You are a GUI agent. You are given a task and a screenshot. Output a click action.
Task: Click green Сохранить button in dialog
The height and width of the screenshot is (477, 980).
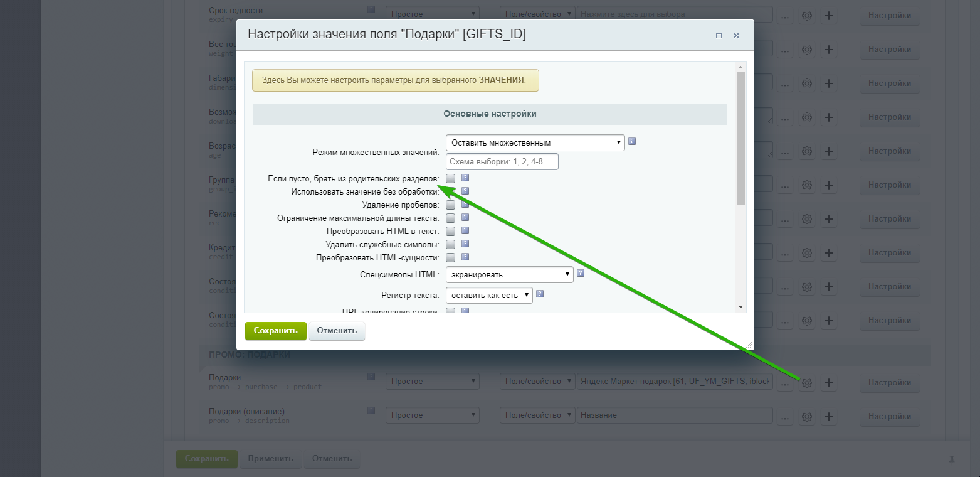tap(276, 331)
